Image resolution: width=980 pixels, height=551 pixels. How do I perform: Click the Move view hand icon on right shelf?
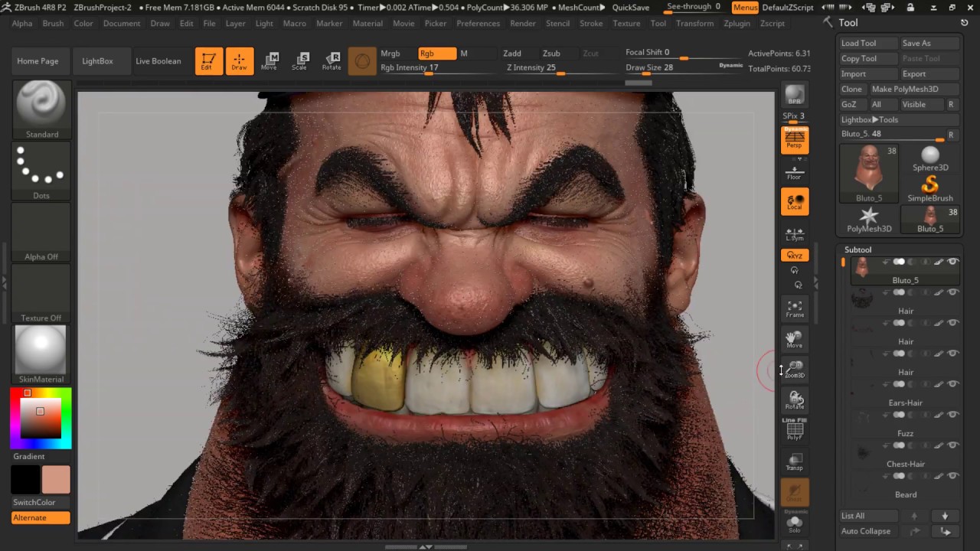(795, 339)
